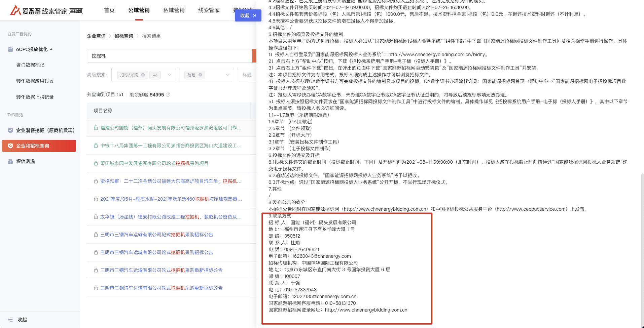Click the email 12022135@chnenergy.com.cn
Screen dimensions: 644x328
pos(324,296)
